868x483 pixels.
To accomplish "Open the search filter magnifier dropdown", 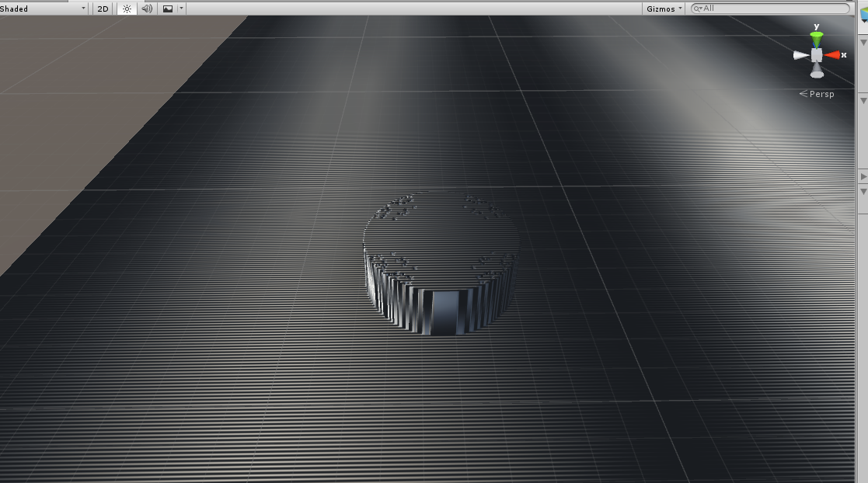I will pos(698,9).
